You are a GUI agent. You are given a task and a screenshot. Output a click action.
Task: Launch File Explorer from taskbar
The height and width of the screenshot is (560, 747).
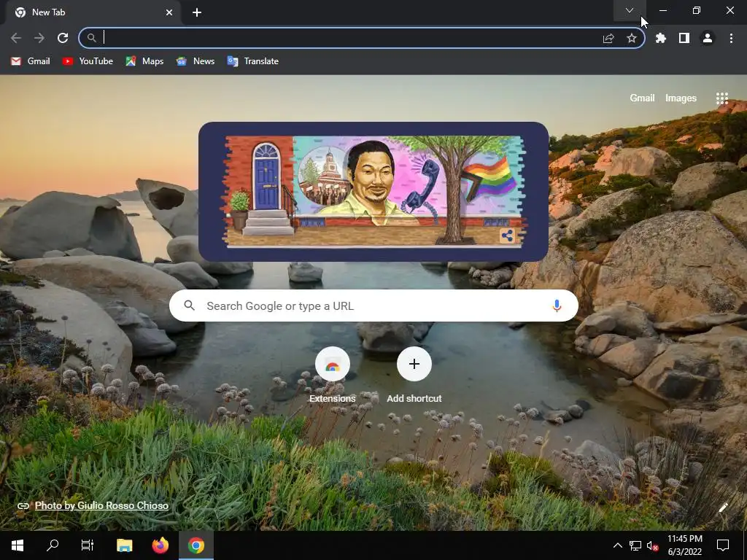point(124,545)
